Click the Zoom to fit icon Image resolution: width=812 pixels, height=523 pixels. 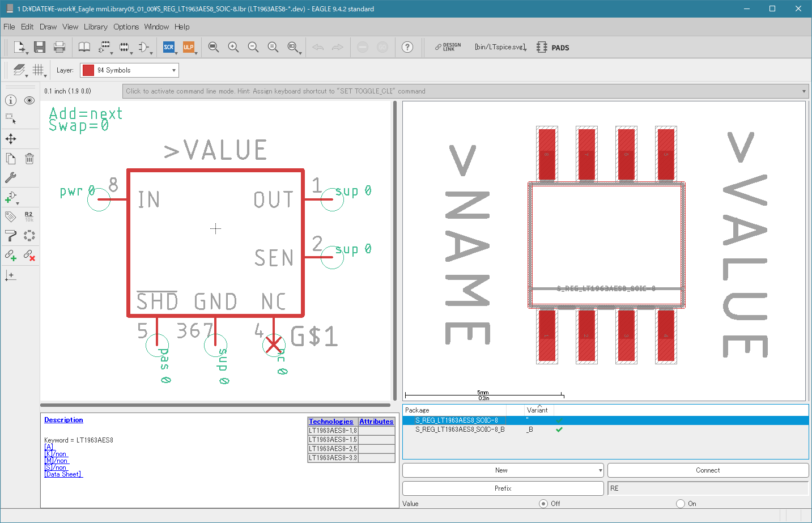[x=213, y=47]
